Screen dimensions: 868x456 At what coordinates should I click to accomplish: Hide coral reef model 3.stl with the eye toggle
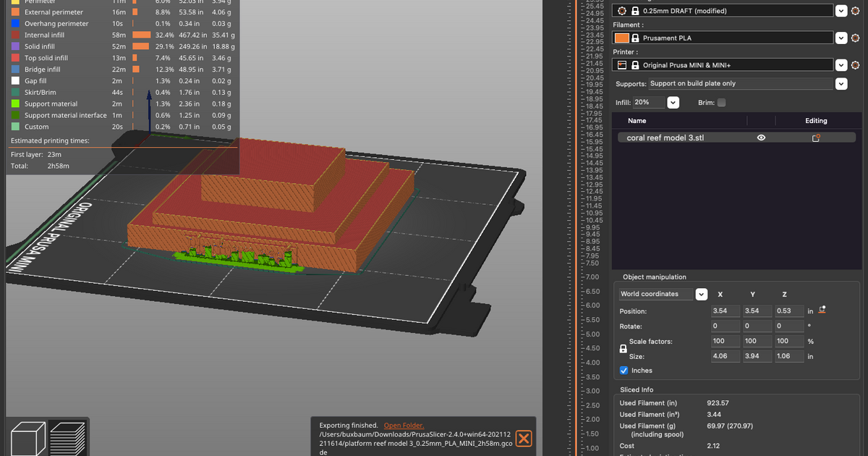pyautogui.click(x=761, y=137)
